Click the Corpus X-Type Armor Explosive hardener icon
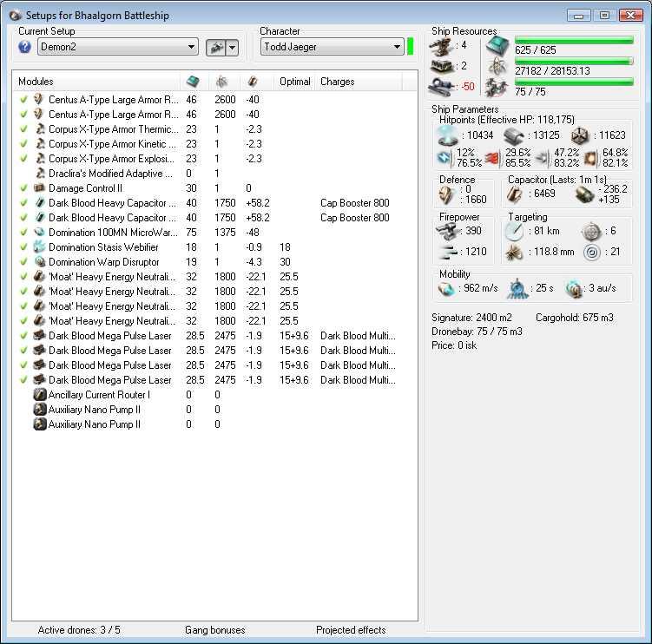This screenshot has height=644, width=652. [40, 159]
